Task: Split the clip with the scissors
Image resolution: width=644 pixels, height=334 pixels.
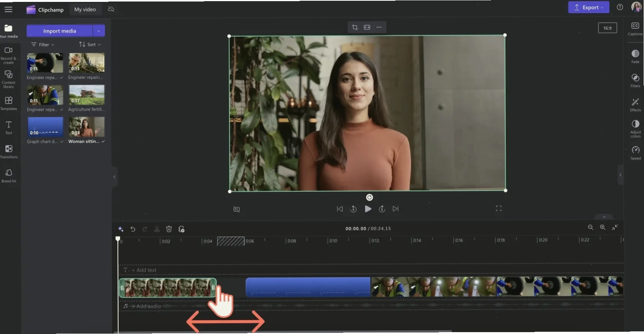Action: coord(157,229)
